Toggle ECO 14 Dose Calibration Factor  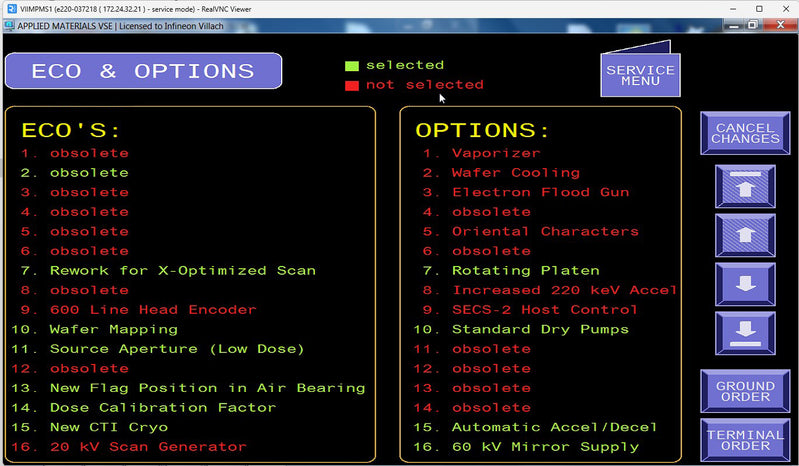coord(143,407)
